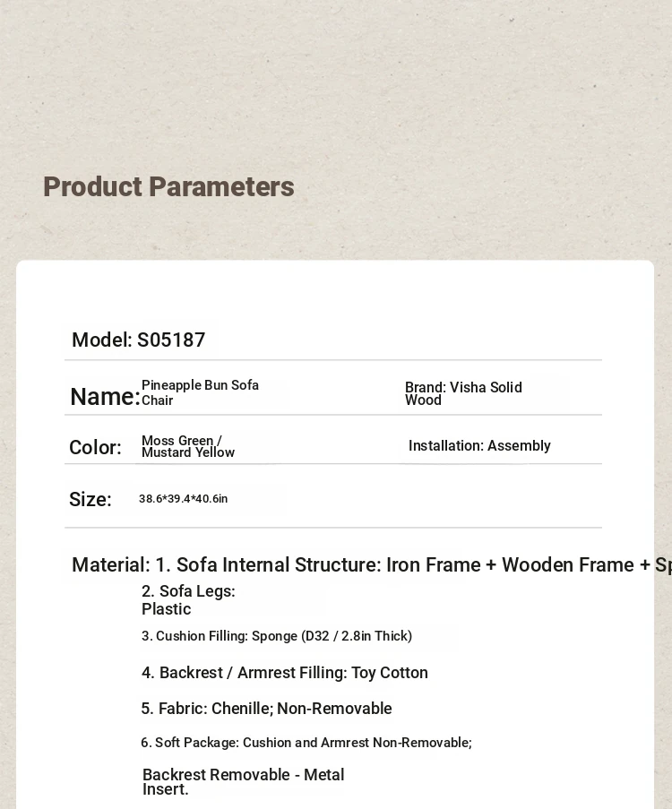Screen dimensions: 672x809
Task: Click the Name: label
Action: pos(105,397)
